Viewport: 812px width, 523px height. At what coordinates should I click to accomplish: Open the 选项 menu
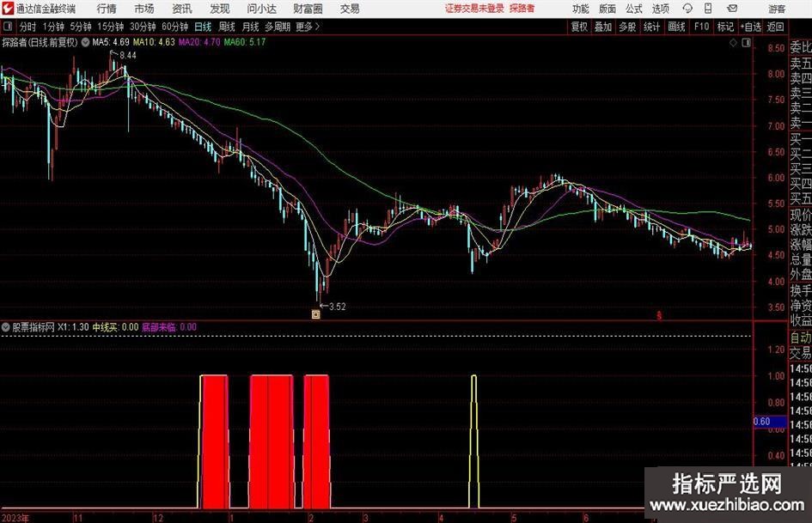click(660, 9)
